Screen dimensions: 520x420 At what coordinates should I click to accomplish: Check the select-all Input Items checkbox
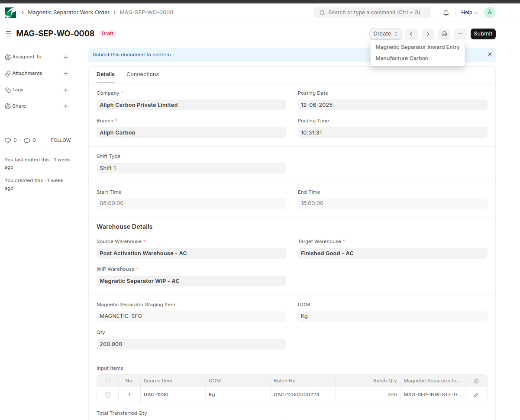107,381
